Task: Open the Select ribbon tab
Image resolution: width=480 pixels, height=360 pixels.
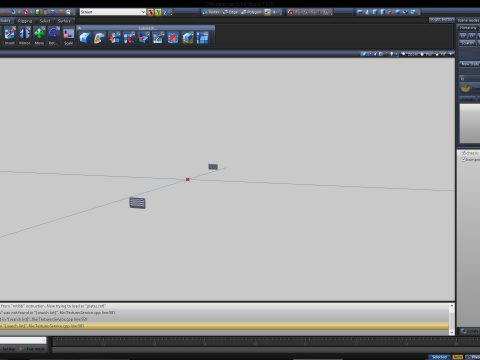Action: coord(45,21)
